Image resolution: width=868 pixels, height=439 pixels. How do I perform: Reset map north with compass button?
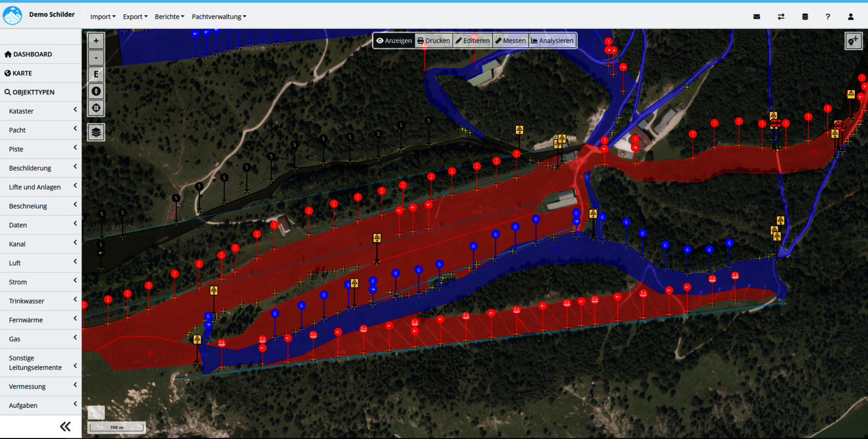point(96,91)
